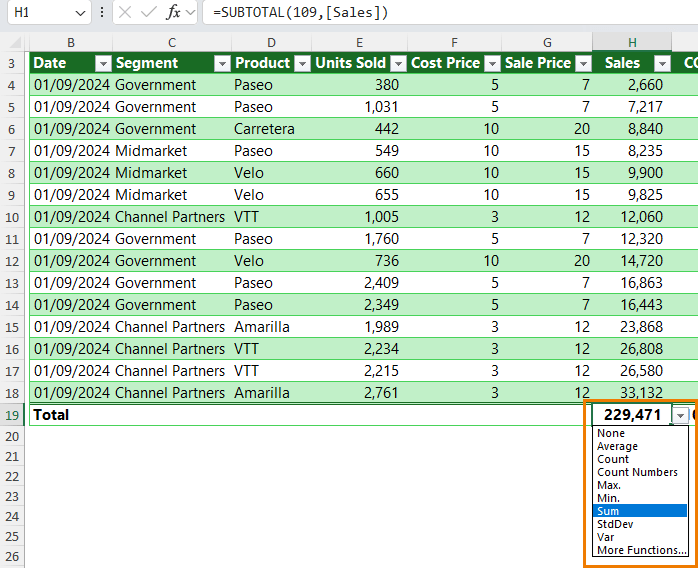This screenshot has height=568, width=698.
Task: Click the Units Sold value 549
Action: point(359,151)
